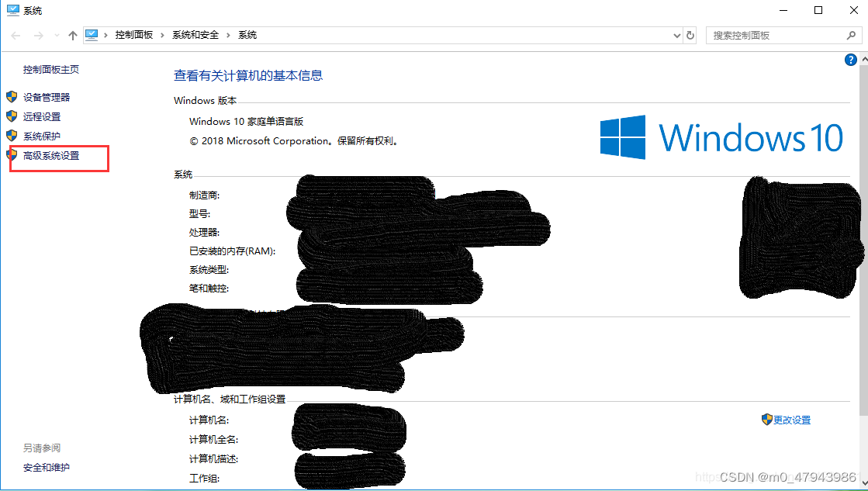This screenshot has height=491, width=868.
Task: Click the shield icon beside 高级系统设置
Action: 12,154
